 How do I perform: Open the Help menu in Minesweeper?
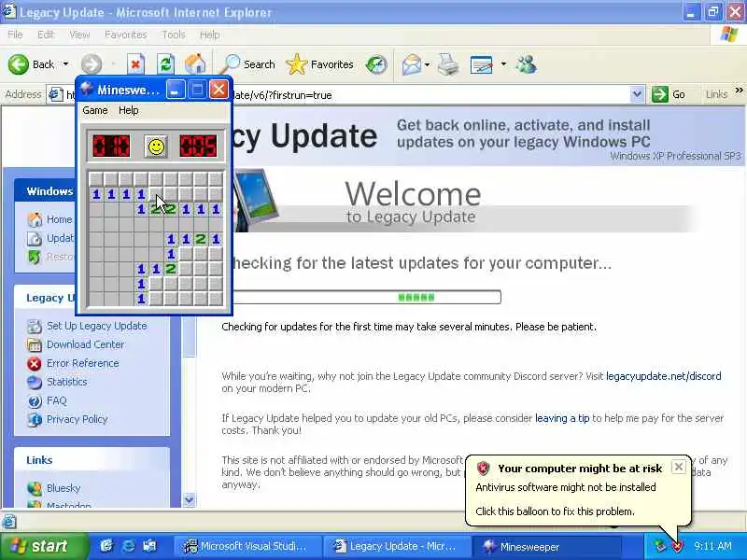click(129, 110)
